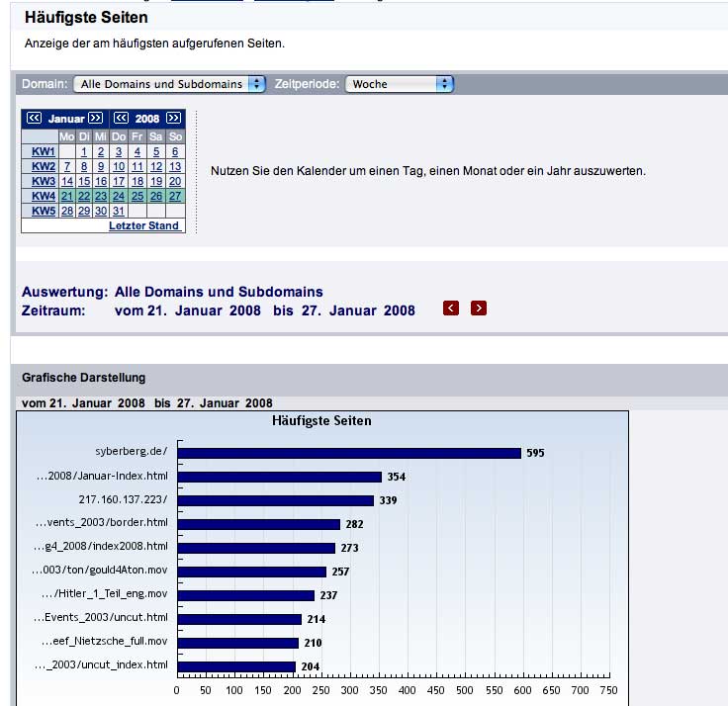Advance calendar to next year
The image size is (728, 706).
173,119
